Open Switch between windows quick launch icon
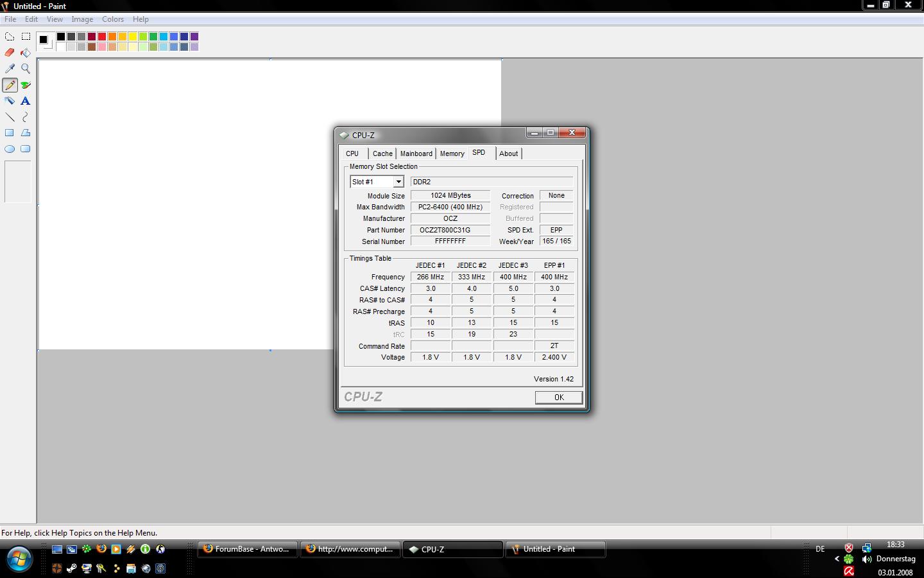 click(x=72, y=549)
